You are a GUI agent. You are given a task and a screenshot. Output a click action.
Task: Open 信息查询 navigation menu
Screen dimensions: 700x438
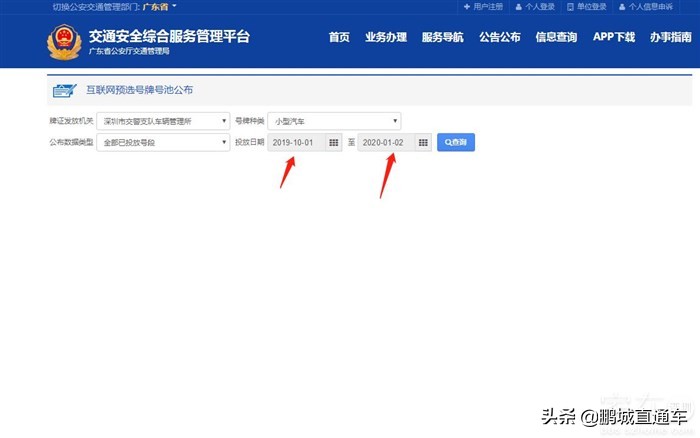556,37
